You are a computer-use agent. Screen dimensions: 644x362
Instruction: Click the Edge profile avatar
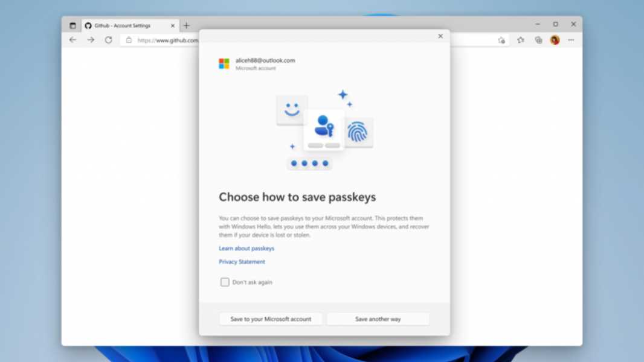coord(555,40)
